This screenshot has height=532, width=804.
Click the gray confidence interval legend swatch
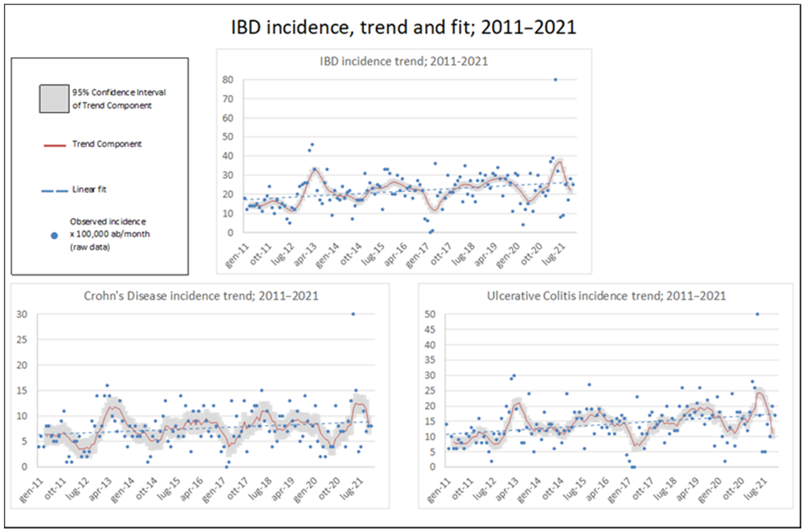[x=54, y=99]
